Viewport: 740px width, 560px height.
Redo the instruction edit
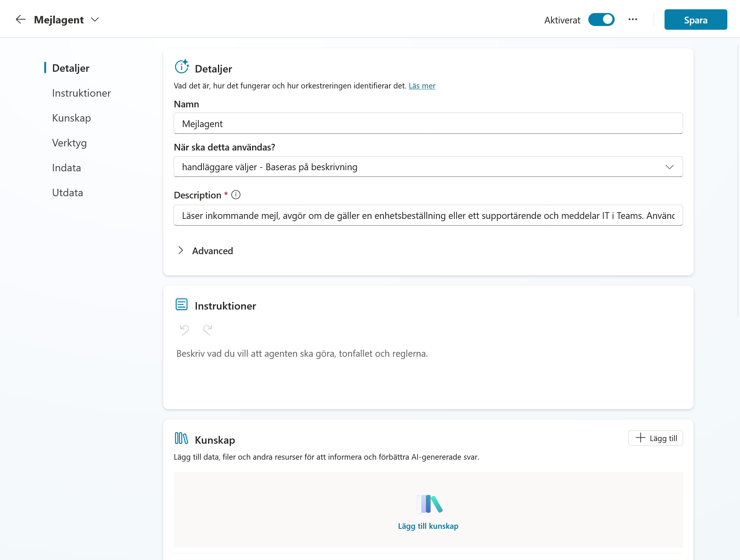207,330
